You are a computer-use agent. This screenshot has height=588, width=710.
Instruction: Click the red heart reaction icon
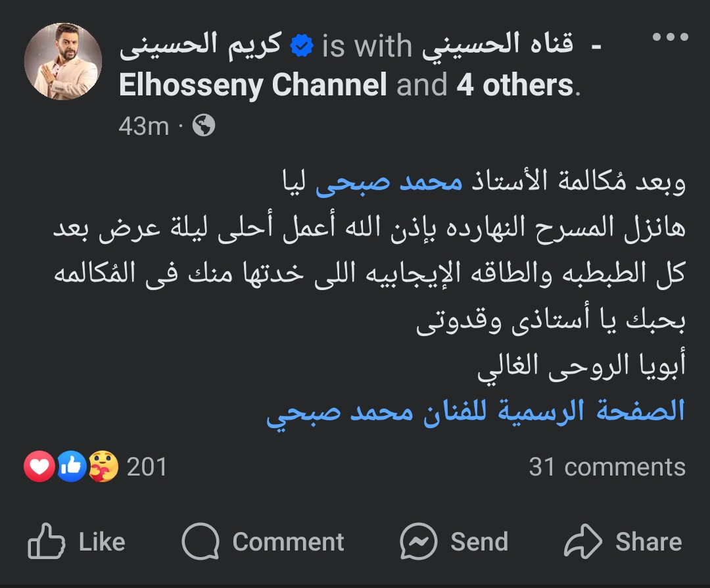[x=39, y=467]
